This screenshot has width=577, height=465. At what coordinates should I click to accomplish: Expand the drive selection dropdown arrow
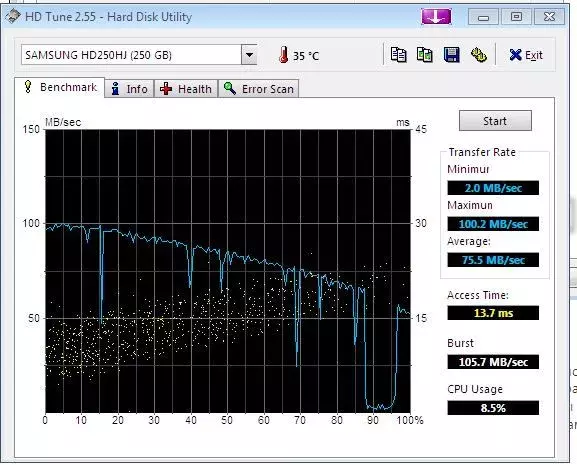point(249,55)
